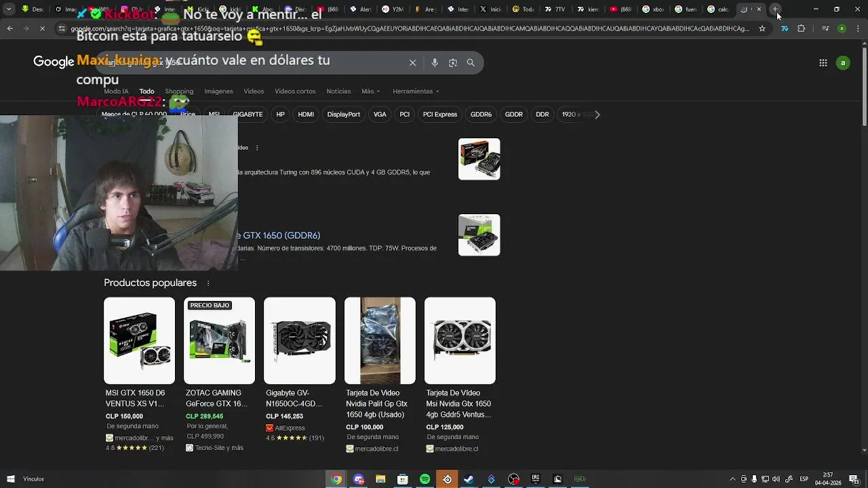868x488 pixels.
Task: Open Steam from the taskbar
Action: (x=469, y=479)
